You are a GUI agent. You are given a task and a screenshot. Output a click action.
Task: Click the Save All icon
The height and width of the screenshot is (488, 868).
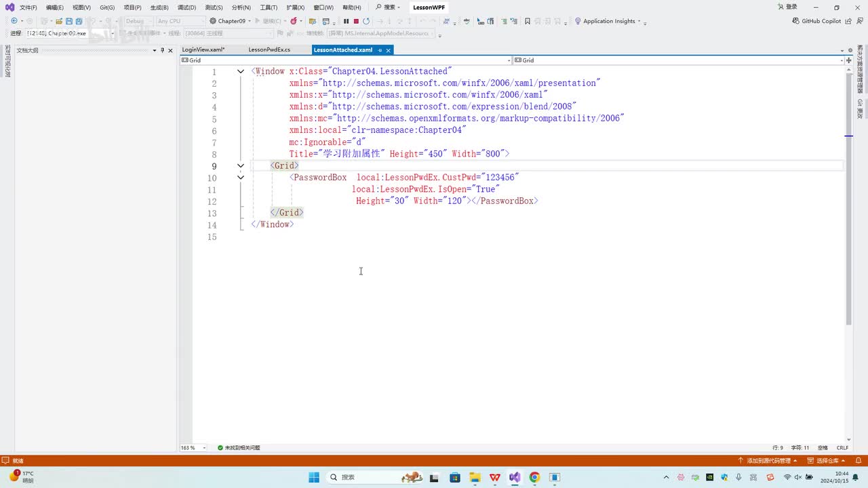79,21
